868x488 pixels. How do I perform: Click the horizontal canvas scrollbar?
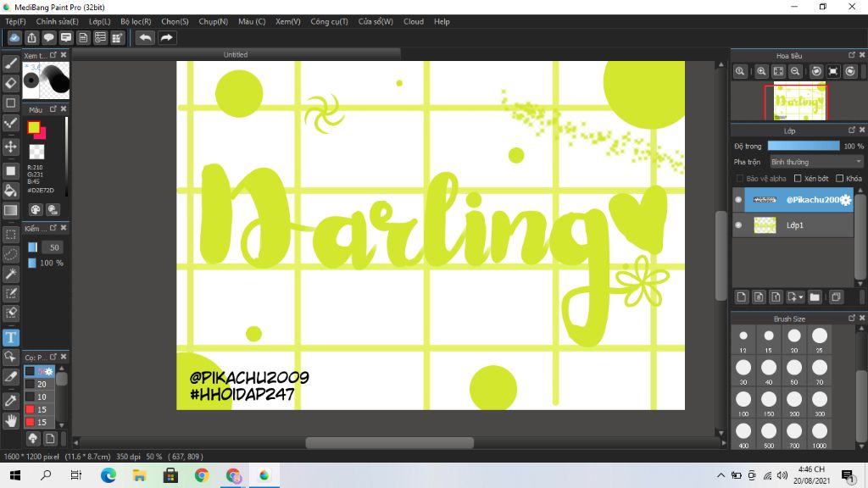[x=389, y=442]
